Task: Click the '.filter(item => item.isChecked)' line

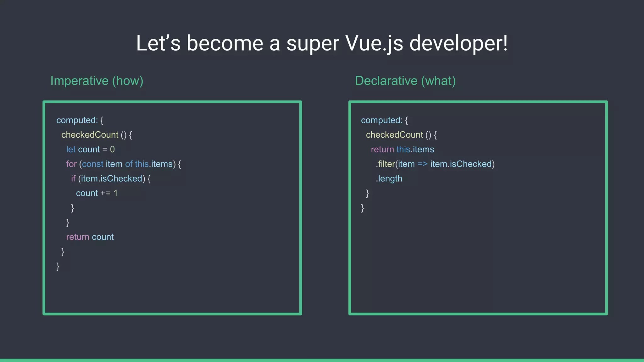Action: (435, 164)
